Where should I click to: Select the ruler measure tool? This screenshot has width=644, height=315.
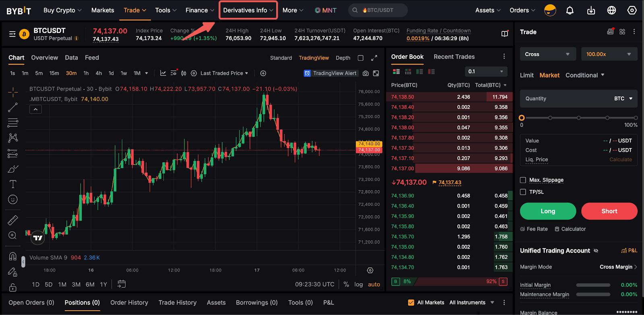click(13, 220)
